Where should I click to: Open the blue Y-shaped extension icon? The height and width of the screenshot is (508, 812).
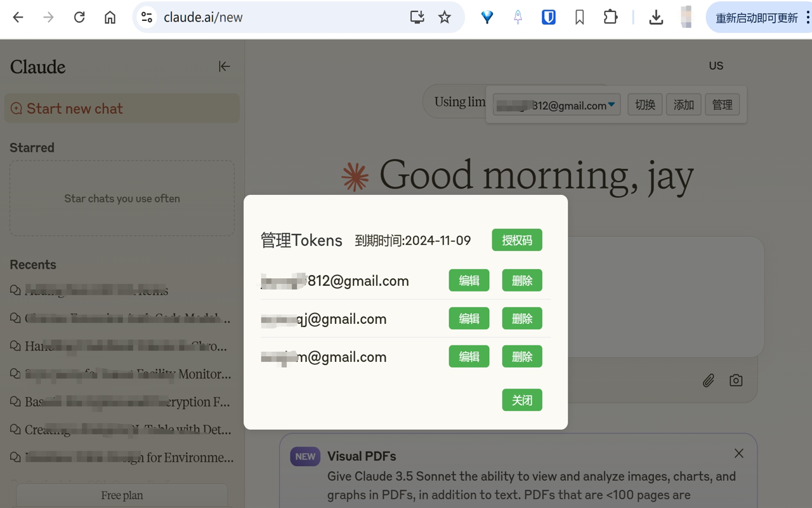point(487,17)
